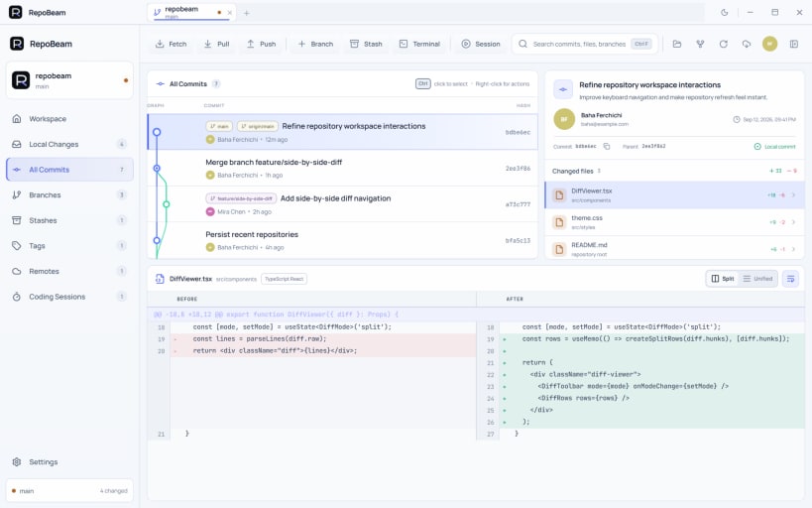The width and height of the screenshot is (812, 508).
Task: Expand the README.md file chevron
Action: click(793, 249)
